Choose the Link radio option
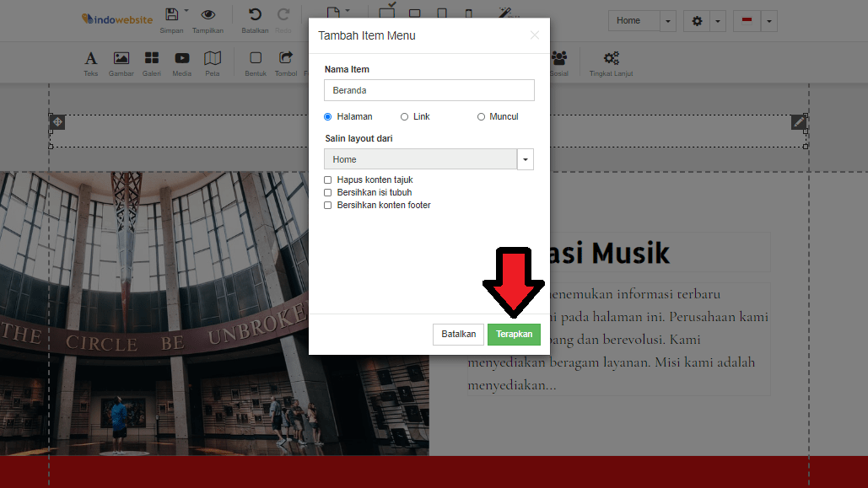The width and height of the screenshot is (868, 488). point(404,117)
